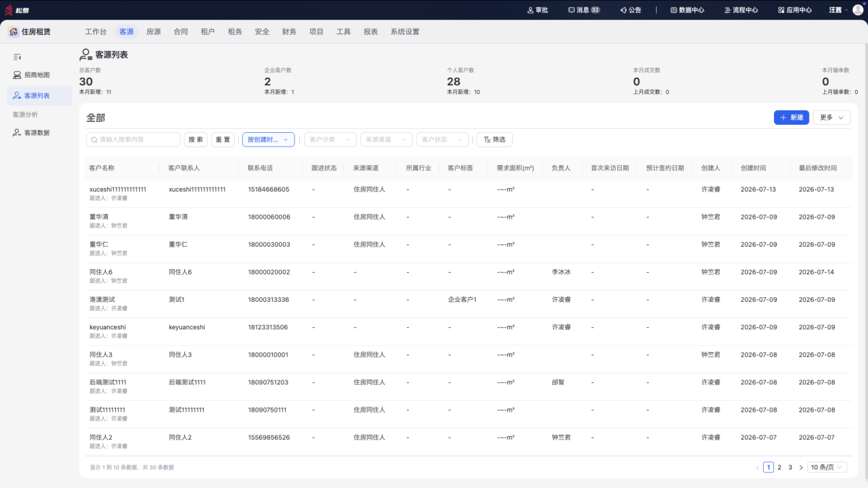Switch to the 租户 tab
This screenshot has width=868, height=488.
[208, 31]
